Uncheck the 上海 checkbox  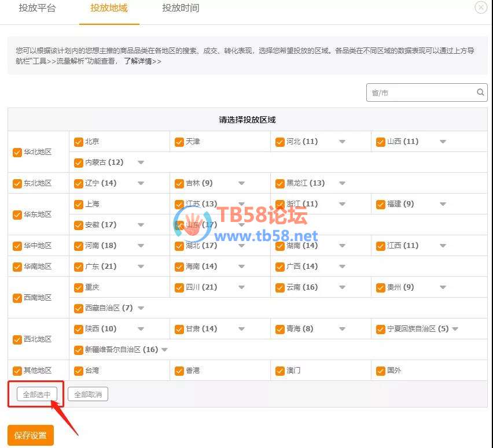pyautogui.click(x=79, y=204)
